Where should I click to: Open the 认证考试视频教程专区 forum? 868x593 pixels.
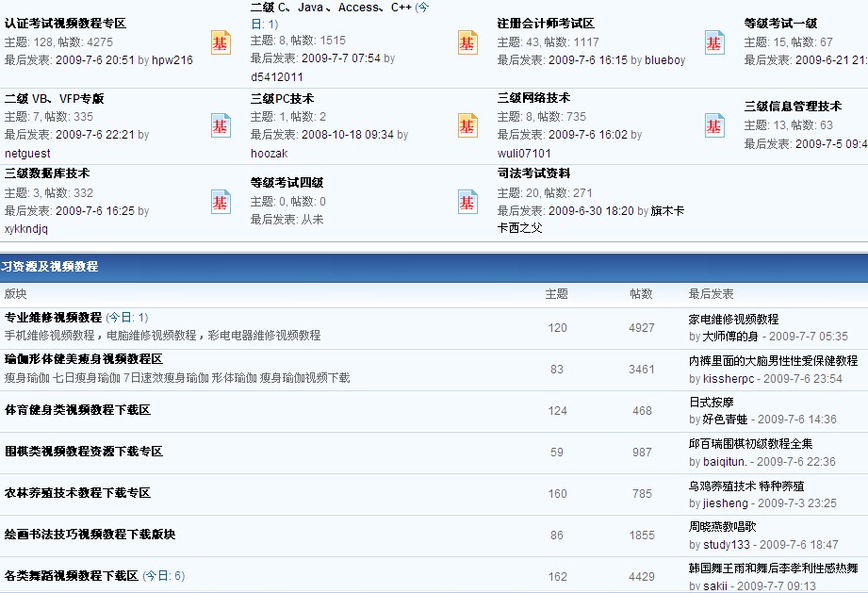[x=65, y=24]
